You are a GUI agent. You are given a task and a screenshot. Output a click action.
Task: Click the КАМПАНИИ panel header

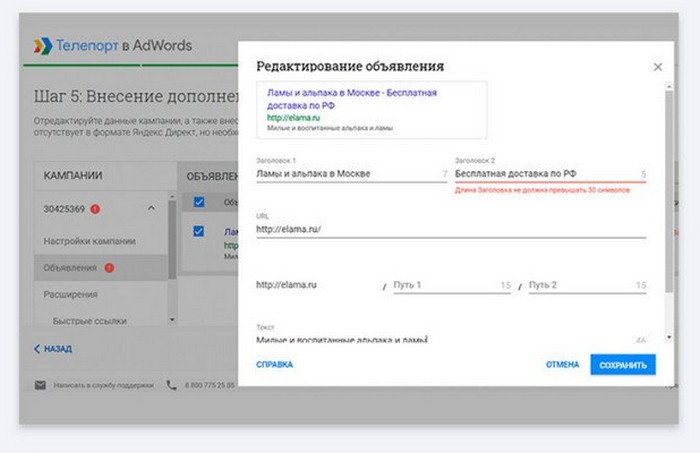tap(73, 175)
